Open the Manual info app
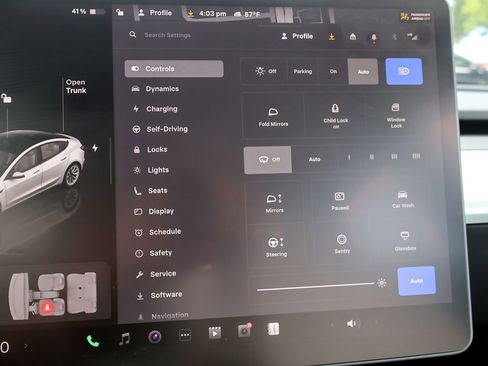The height and width of the screenshot is (366, 488). pos(273,329)
